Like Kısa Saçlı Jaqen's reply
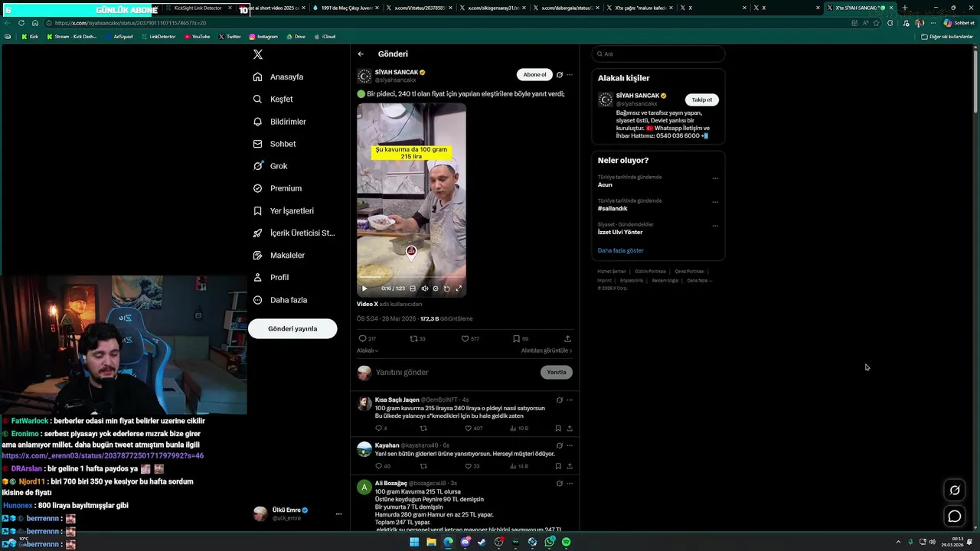980x551 pixels. click(x=472, y=429)
